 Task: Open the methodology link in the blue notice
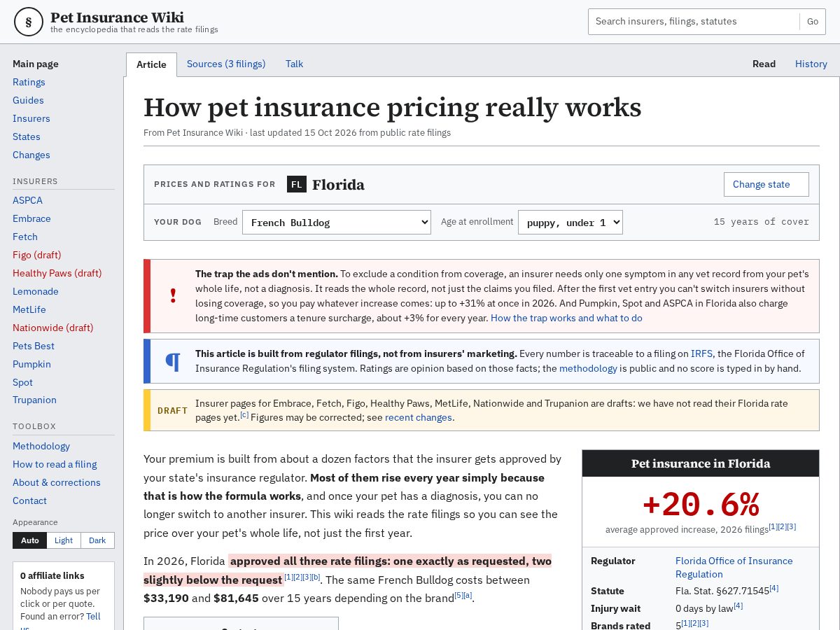click(588, 368)
